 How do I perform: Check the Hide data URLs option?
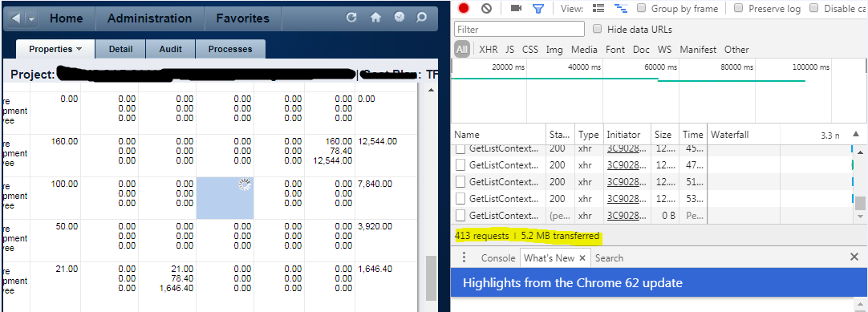pos(598,30)
